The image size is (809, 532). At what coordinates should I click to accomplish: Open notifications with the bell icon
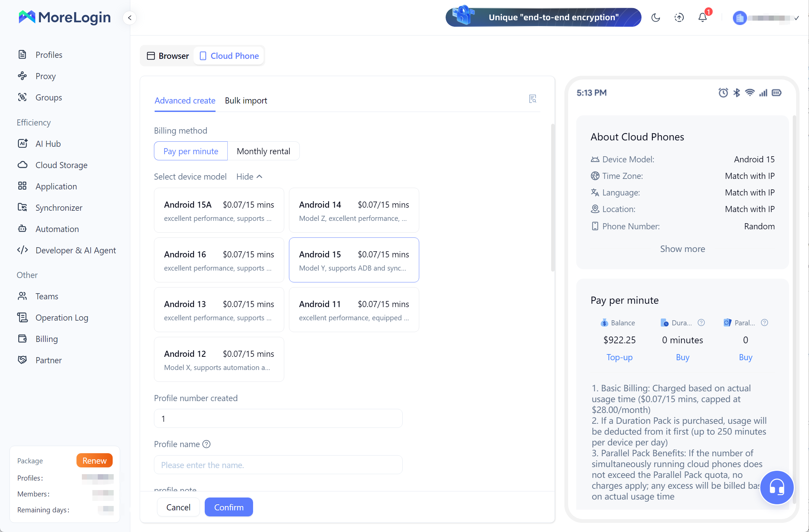pyautogui.click(x=703, y=17)
